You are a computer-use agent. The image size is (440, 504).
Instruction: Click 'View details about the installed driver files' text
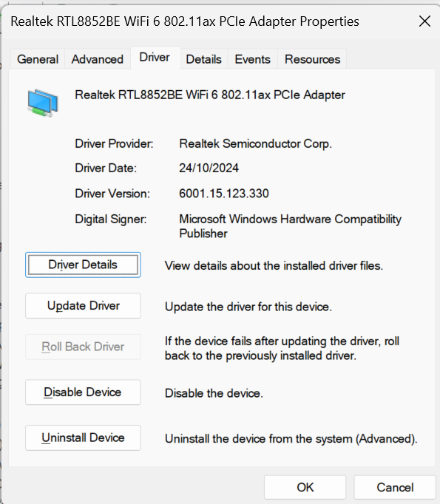point(274,266)
